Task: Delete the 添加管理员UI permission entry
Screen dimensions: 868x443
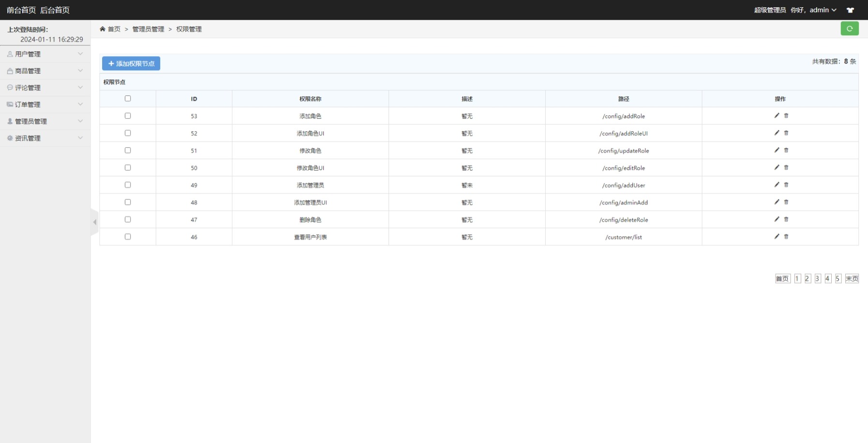Action: click(786, 202)
